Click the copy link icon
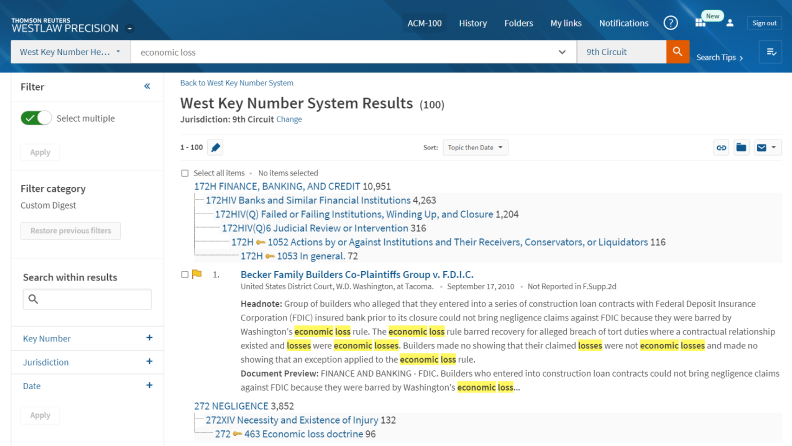Viewport: 792px width, 446px height. (721, 147)
